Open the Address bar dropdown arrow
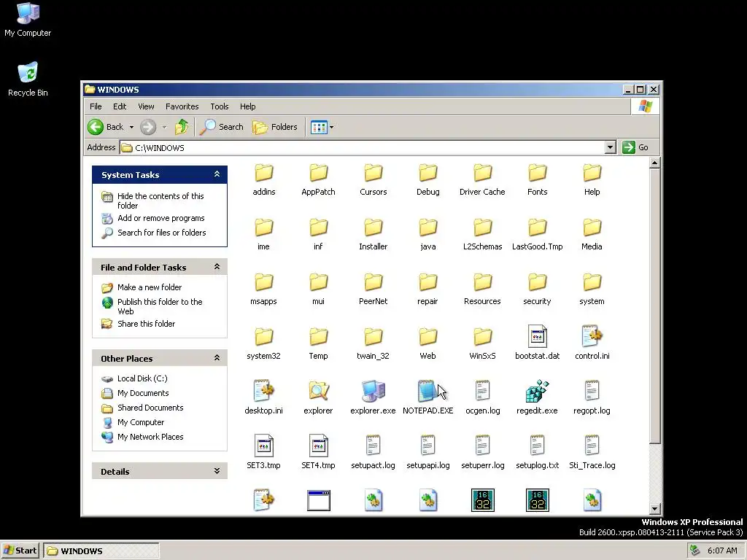The image size is (747, 560). tap(611, 147)
